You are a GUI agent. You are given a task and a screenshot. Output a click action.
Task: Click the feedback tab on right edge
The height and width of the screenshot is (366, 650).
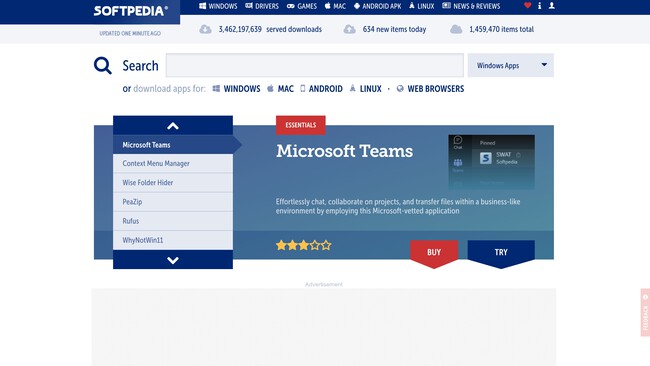pos(645,312)
